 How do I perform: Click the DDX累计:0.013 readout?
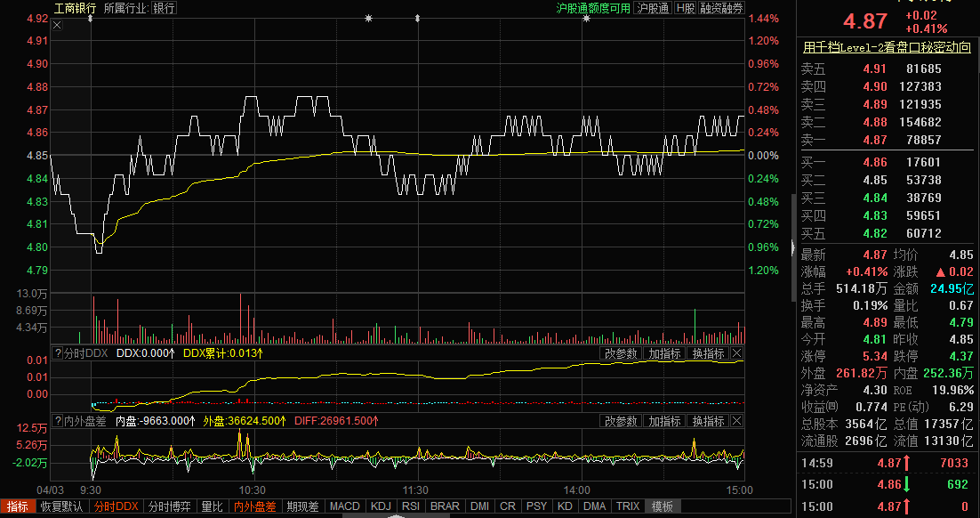click(x=222, y=353)
